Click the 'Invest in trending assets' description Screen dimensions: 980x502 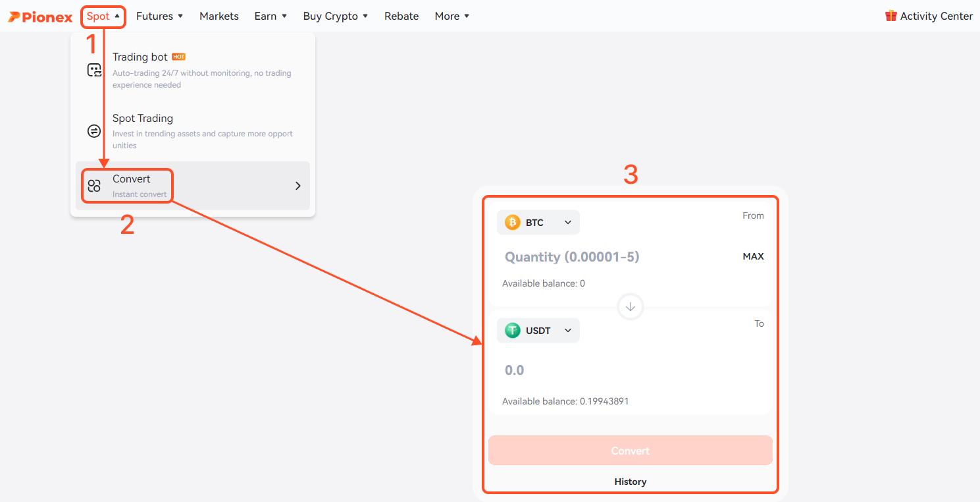pos(203,140)
